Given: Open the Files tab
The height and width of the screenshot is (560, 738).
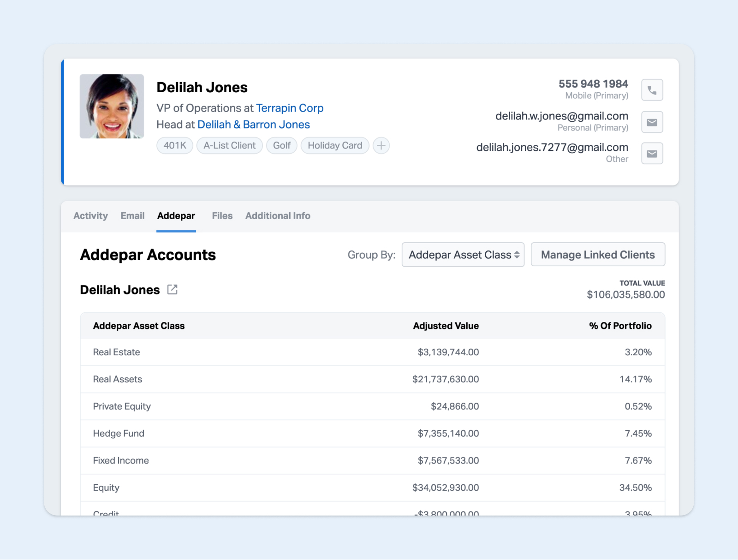Looking at the screenshot, I should click(222, 216).
